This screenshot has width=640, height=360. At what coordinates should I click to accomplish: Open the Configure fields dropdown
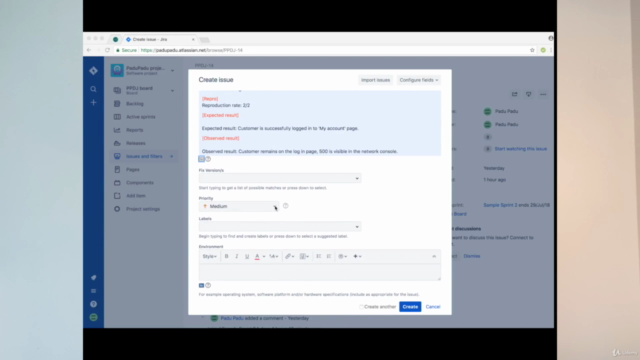click(x=419, y=80)
